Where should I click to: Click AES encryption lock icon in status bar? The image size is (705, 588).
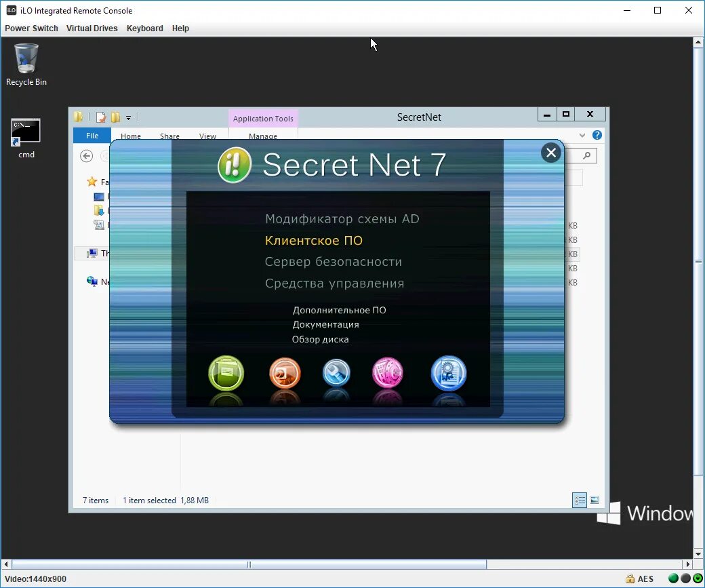tap(630, 579)
